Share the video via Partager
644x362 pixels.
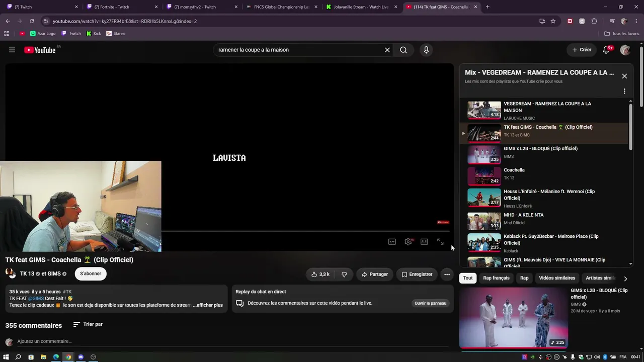point(375,274)
